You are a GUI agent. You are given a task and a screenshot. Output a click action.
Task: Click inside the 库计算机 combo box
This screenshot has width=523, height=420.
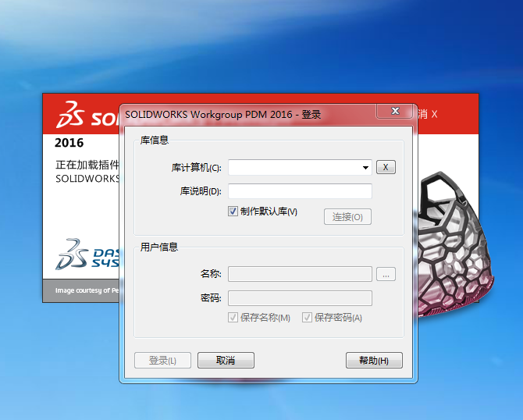point(300,167)
